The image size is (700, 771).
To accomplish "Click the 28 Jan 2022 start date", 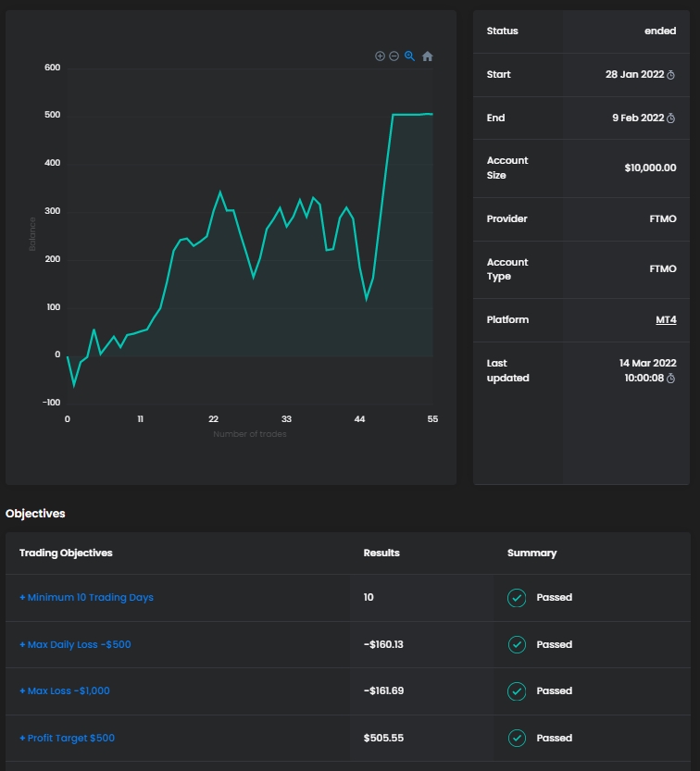I will pyautogui.click(x=634, y=74).
